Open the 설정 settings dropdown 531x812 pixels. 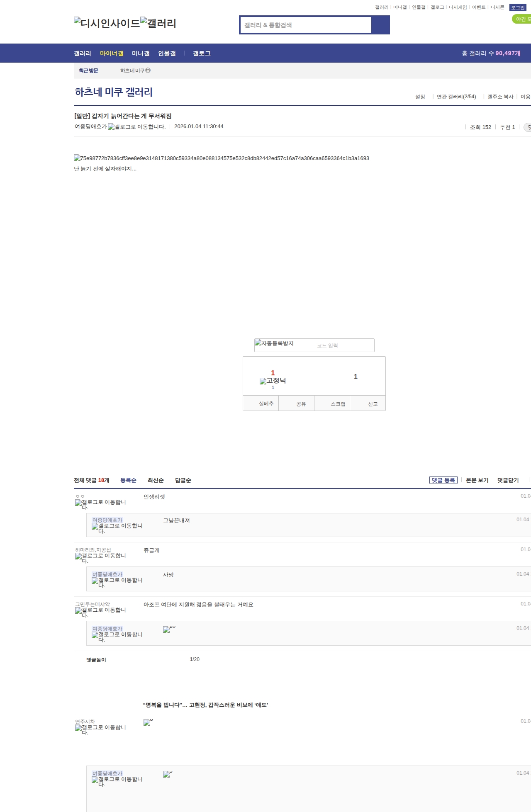420,97
